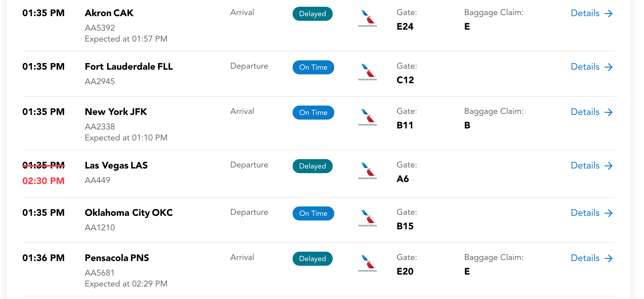Screen dimensions: 644x299
Task: Click On Time badge for New York JFK
Action: (313, 113)
